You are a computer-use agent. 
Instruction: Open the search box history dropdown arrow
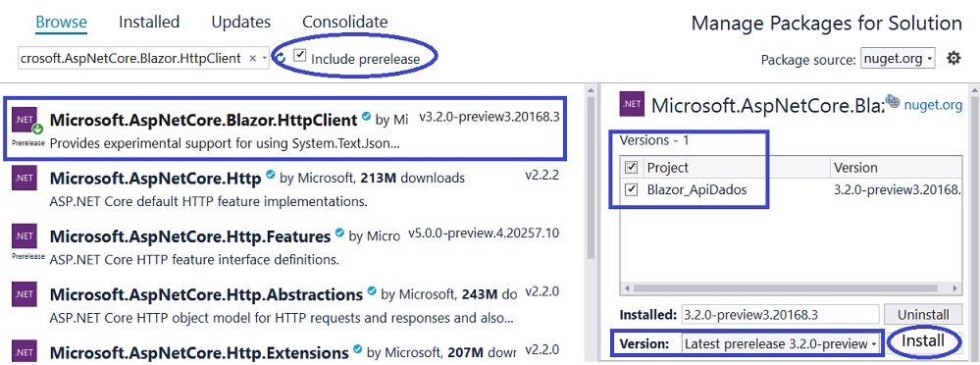tap(265, 58)
